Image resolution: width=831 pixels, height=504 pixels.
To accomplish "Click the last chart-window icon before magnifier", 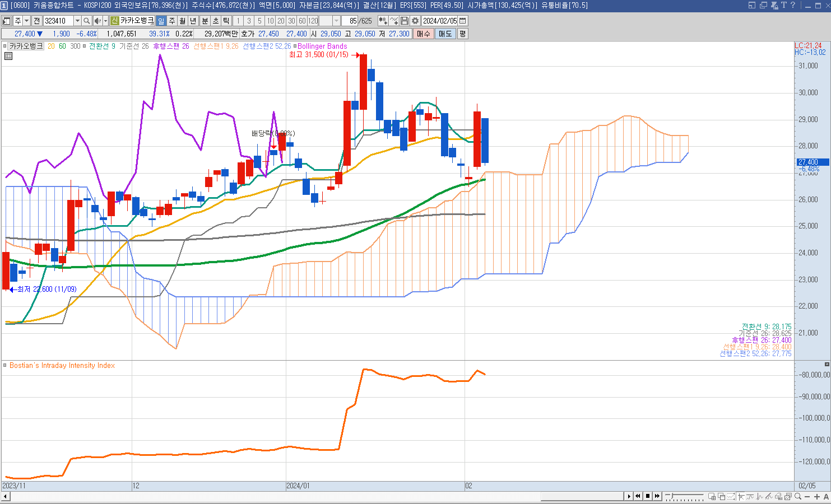I will click(788, 496).
